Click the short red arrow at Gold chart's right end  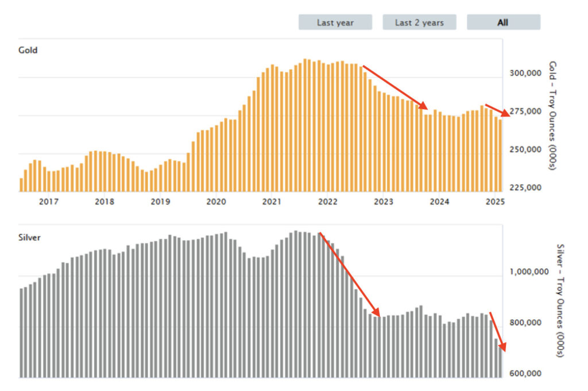point(497,110)
